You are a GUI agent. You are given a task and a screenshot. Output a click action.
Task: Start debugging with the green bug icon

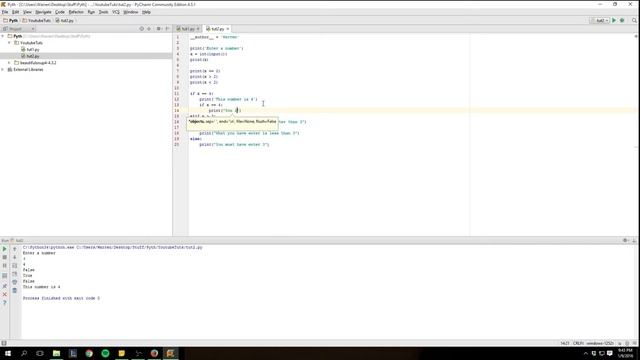pyautogui.click(x=622, y=20)
